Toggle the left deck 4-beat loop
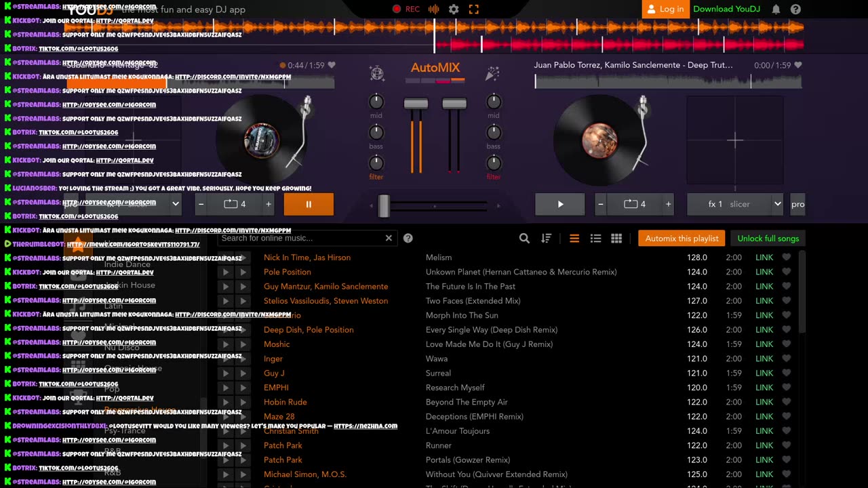This screenshot has width=868, height=488. (235, 204)
